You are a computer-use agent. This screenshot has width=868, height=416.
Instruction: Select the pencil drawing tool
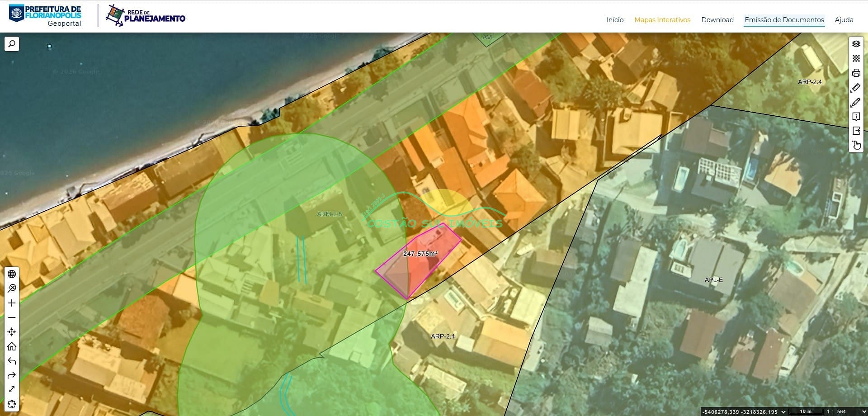click(x=856, y=102)
